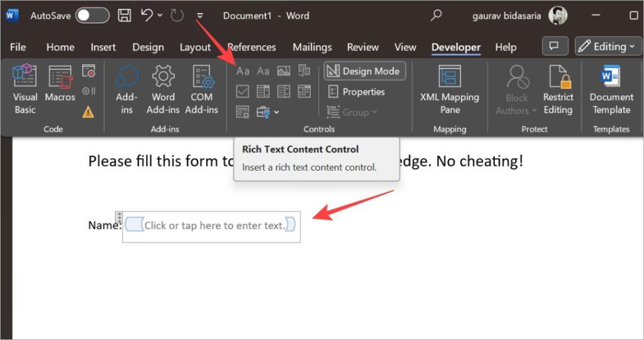Open control Properties
Image resolution: width=644 pixels, height=340 pixels.
click(x=357, y=92)
